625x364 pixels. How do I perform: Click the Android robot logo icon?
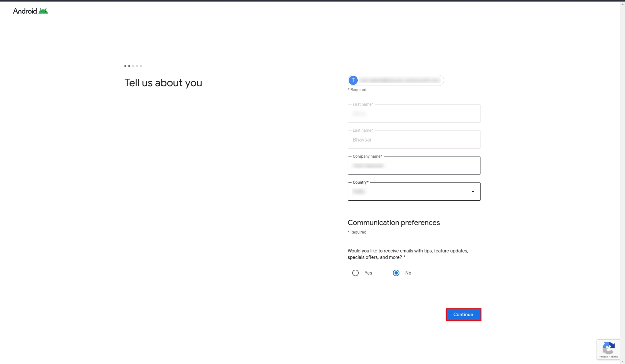coord(44,11)
